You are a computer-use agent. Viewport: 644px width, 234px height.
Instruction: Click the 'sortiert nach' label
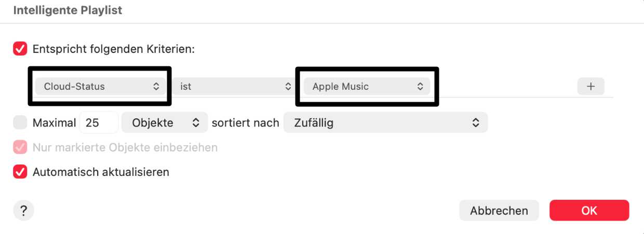pyautogui.click(x=245, y=123)
